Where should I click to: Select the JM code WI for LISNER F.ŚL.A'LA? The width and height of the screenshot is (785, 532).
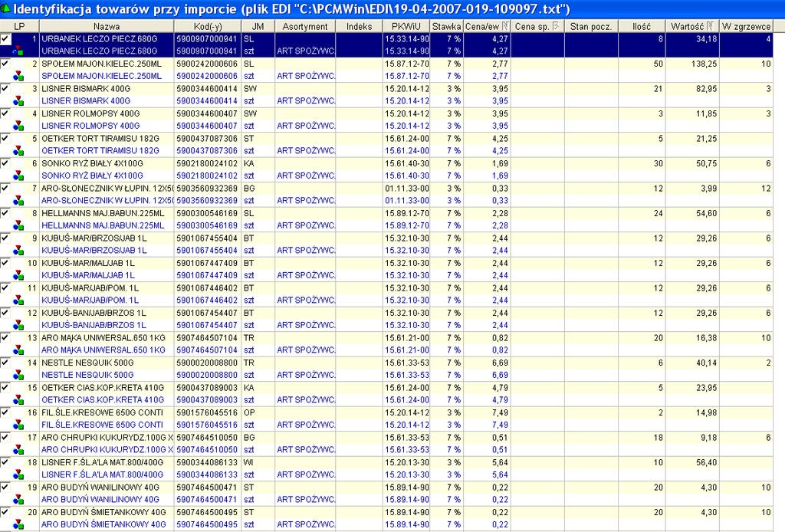pos(248,462)
